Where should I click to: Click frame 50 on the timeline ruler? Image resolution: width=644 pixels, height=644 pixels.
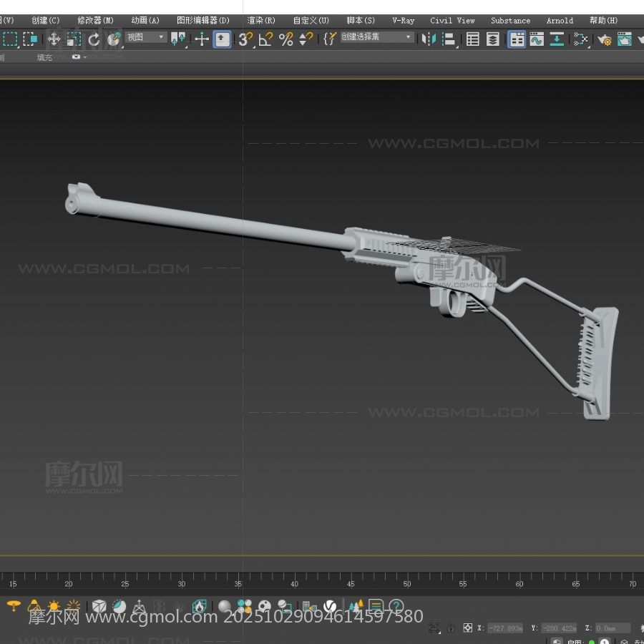click(406, 579)
